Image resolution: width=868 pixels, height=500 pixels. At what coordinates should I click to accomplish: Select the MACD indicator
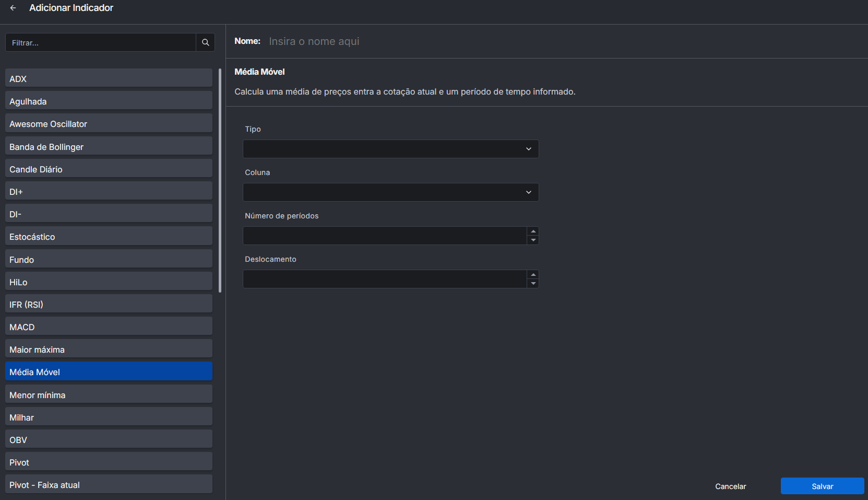pyautogui.click(x=109, y=327)
